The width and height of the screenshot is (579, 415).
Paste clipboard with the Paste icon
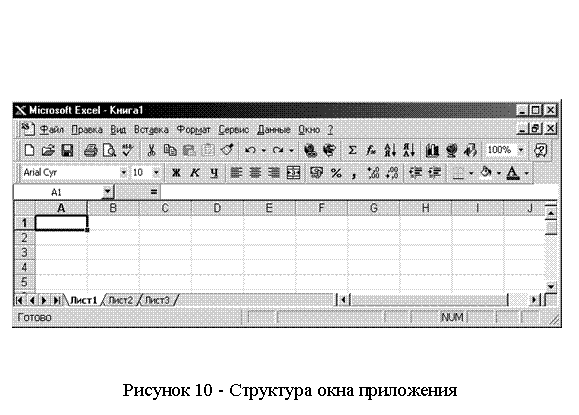tap(189, 150)
